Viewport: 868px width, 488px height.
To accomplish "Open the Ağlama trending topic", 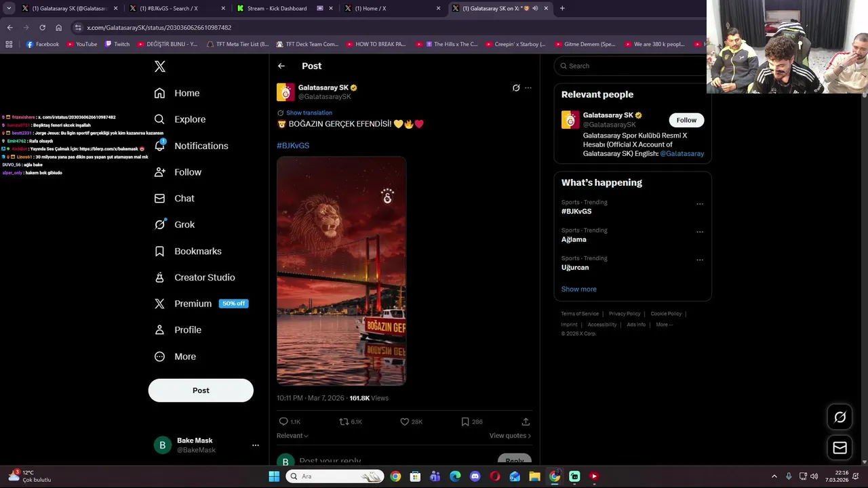I will click(574, 239).
